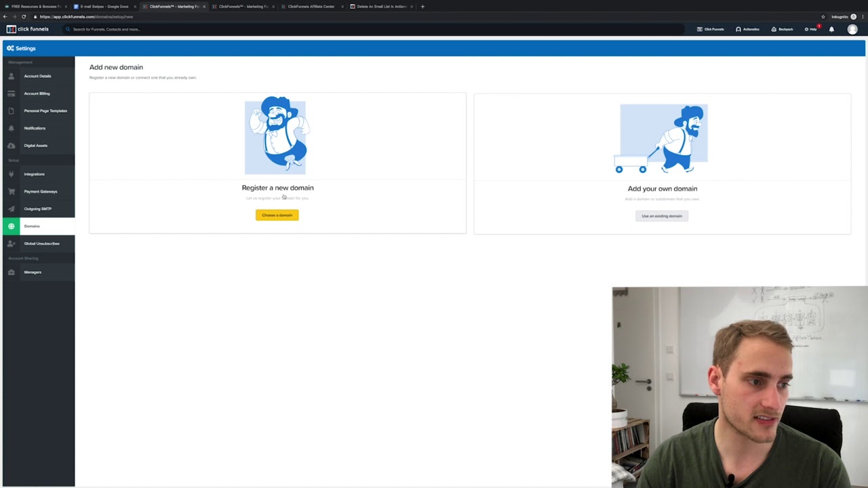
Task: Click the Notifications bell icon in sidebar
Action: tap(11, 128)
